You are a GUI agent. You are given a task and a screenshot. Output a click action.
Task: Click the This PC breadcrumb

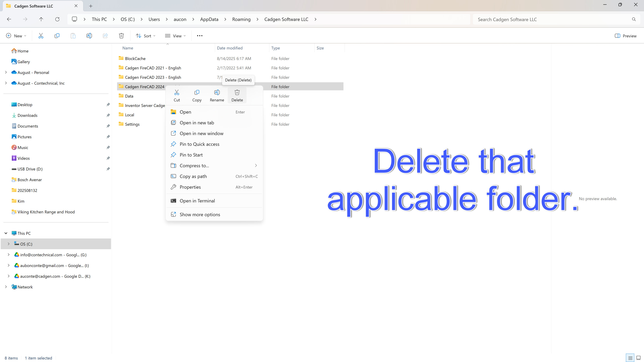point(99,19)
